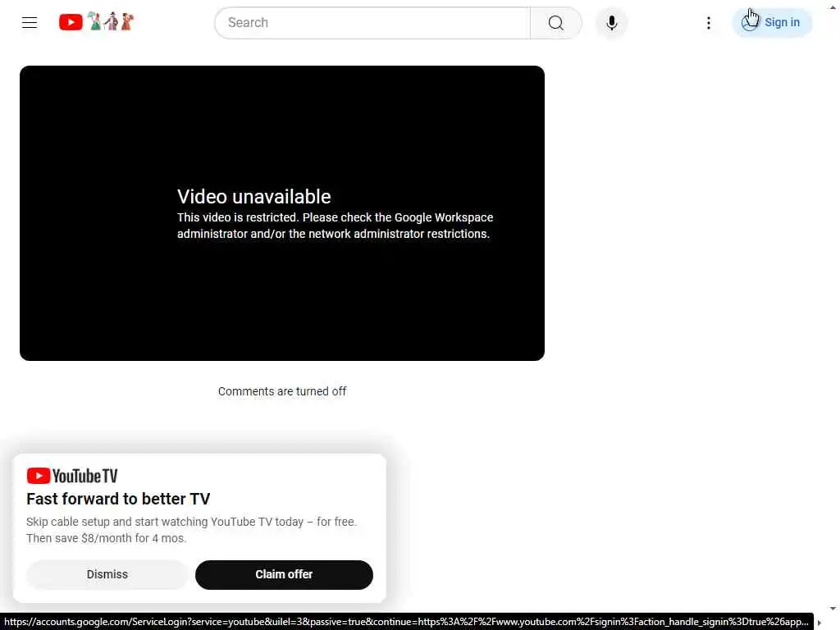Open the hamburger guide menu
This screenshot has width=840, height=630.
[30, 22]
